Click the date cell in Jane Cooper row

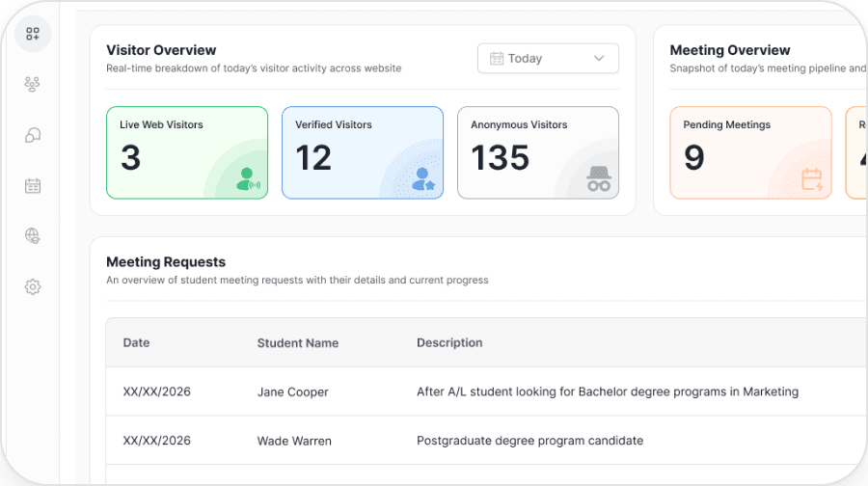click(x=156, y=391)
